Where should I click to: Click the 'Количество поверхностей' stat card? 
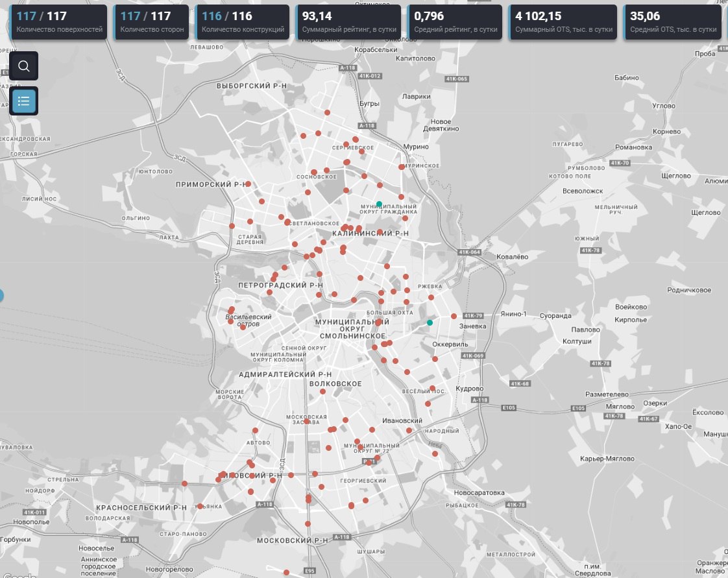(59, 22)
